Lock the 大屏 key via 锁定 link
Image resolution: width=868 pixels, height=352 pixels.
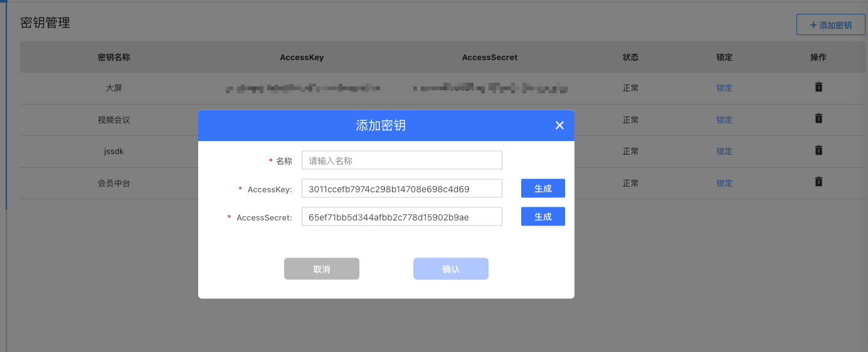point(724,88)
